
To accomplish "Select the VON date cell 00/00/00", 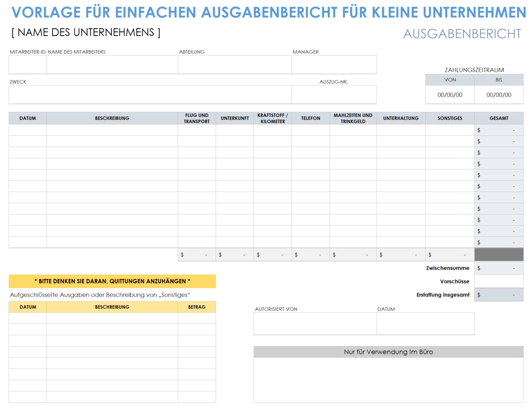I will (x=450, y=95).
